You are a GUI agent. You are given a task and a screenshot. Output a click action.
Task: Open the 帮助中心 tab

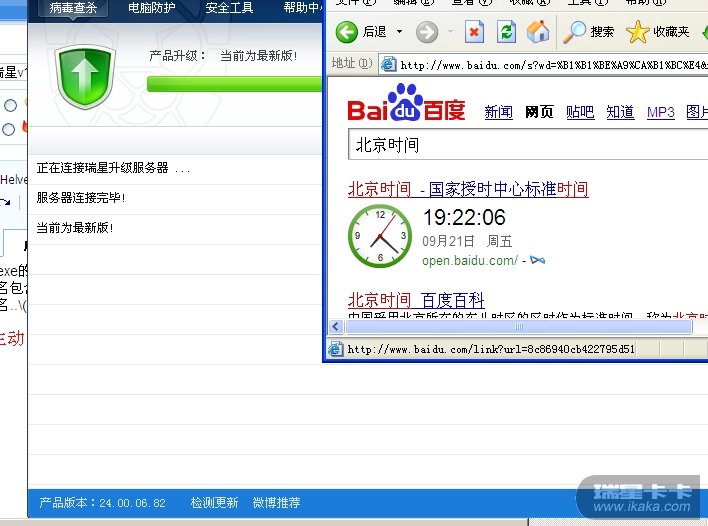coord(303,8)
